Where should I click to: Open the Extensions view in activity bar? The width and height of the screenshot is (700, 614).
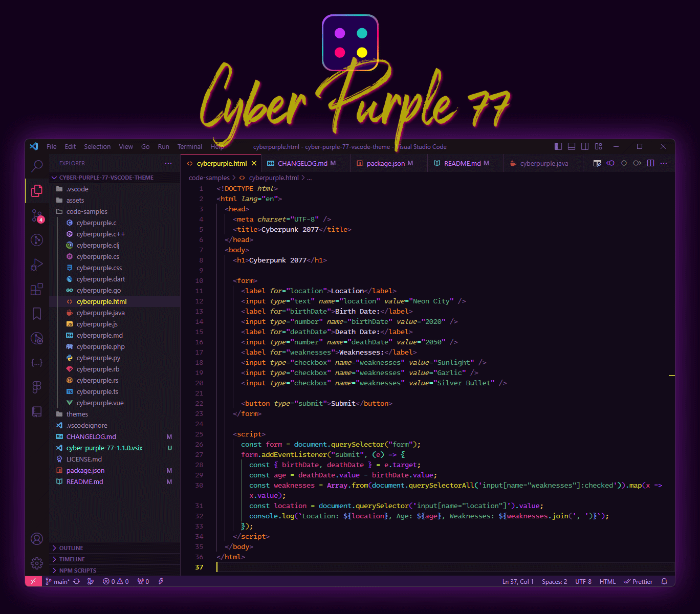(37, 290)
